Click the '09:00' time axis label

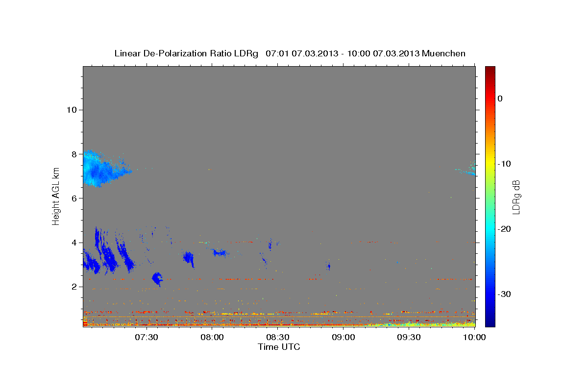[343, 337]
